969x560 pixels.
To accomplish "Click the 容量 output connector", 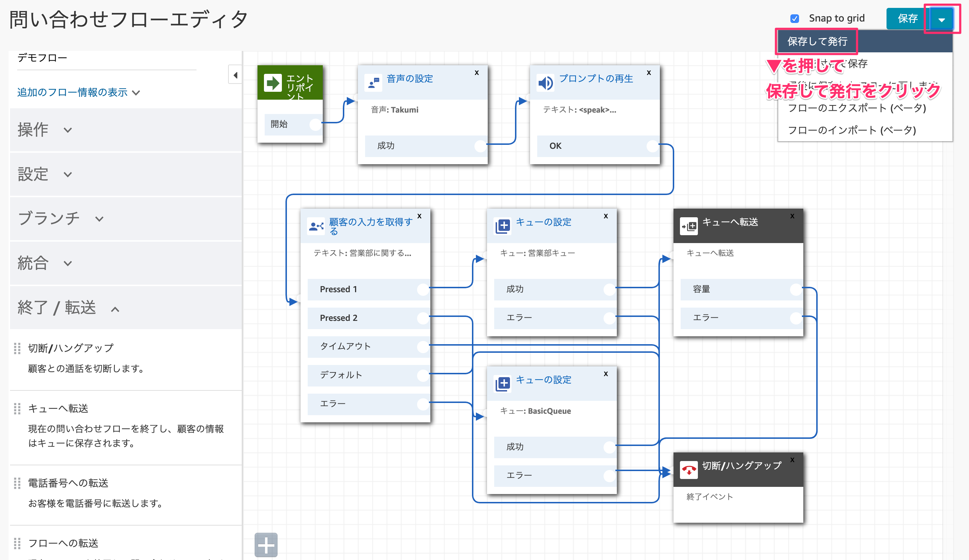I will pyautogui.click(x=796, y=289).
